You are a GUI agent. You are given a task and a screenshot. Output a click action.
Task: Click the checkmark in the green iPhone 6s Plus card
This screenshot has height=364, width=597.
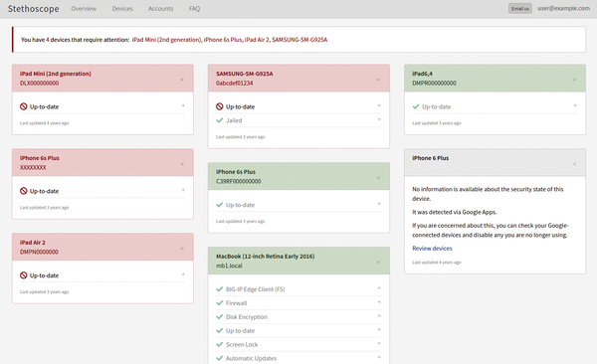point(219,205)
